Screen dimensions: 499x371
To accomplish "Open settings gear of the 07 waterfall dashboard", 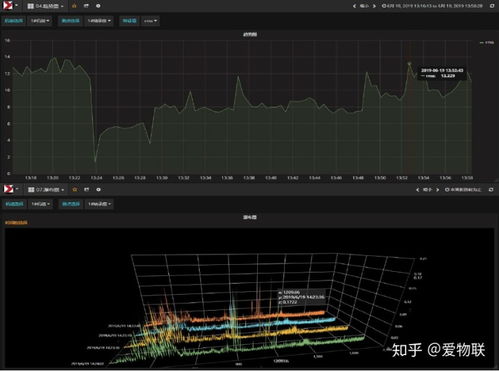I will 98,189.
